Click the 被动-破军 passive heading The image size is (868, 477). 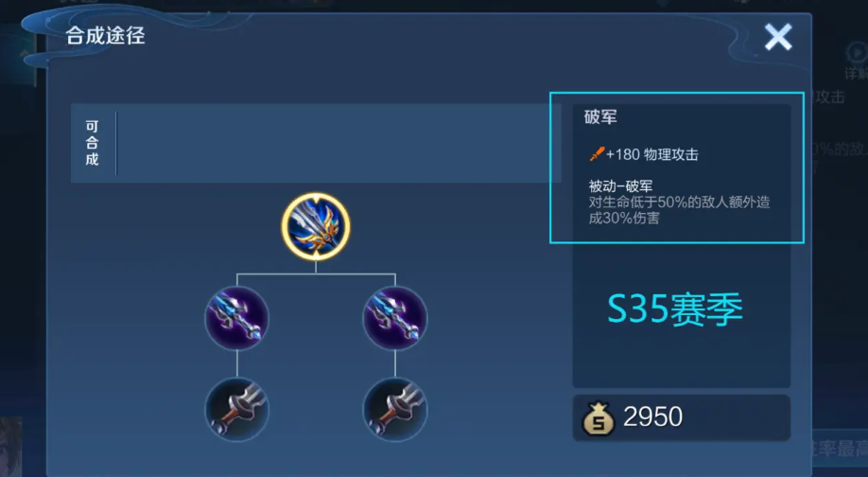tap(620, 186)
